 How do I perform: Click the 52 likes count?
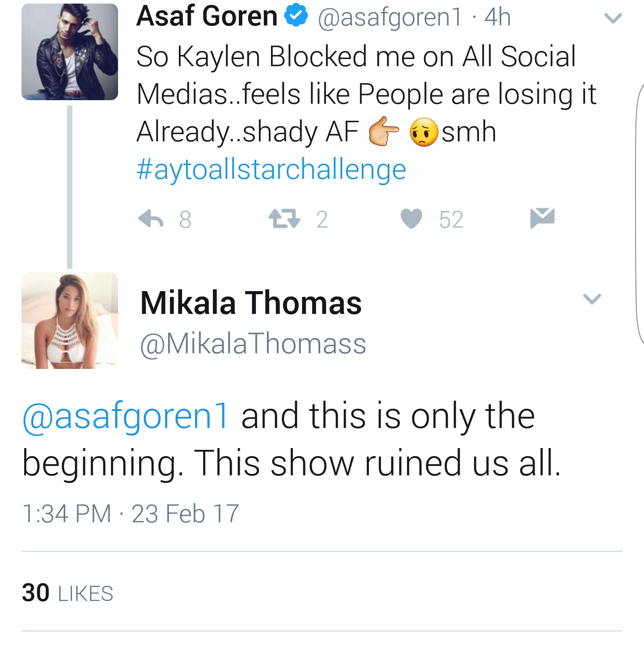(x=451, y=220)
